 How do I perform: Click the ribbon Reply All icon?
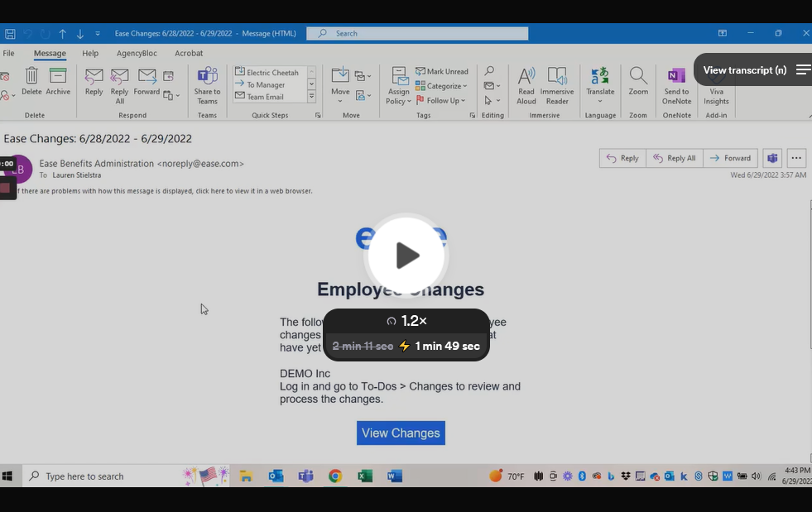[x=120, y=86]
